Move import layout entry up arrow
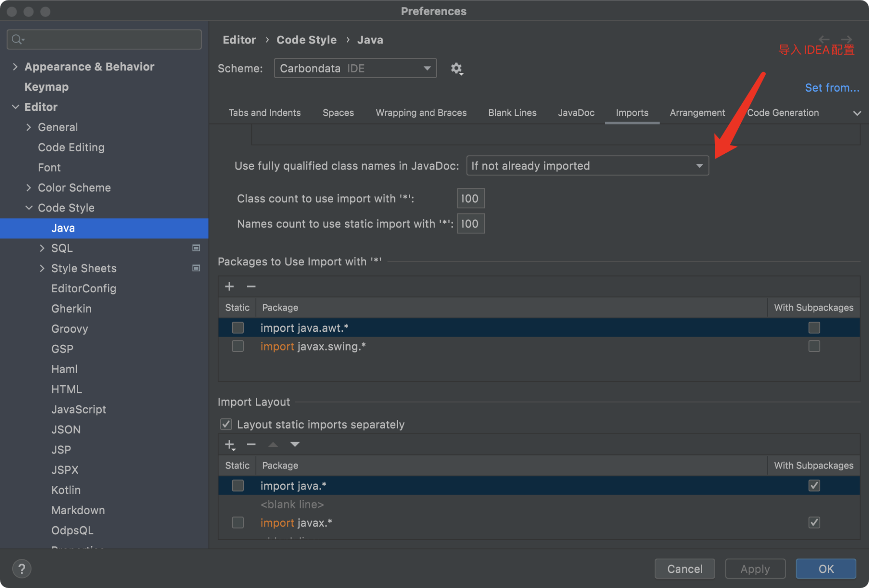Image resolution: width=869 pixels, height=588 pixels. (x=273, y=444)
